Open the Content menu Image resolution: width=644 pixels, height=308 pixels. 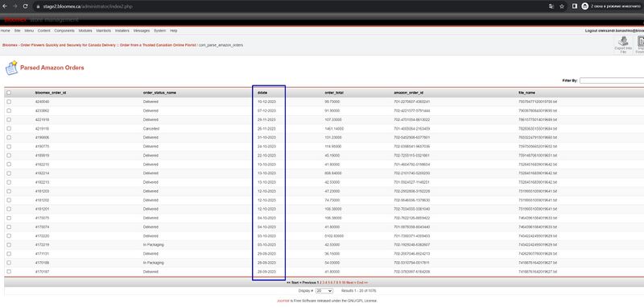44,31
